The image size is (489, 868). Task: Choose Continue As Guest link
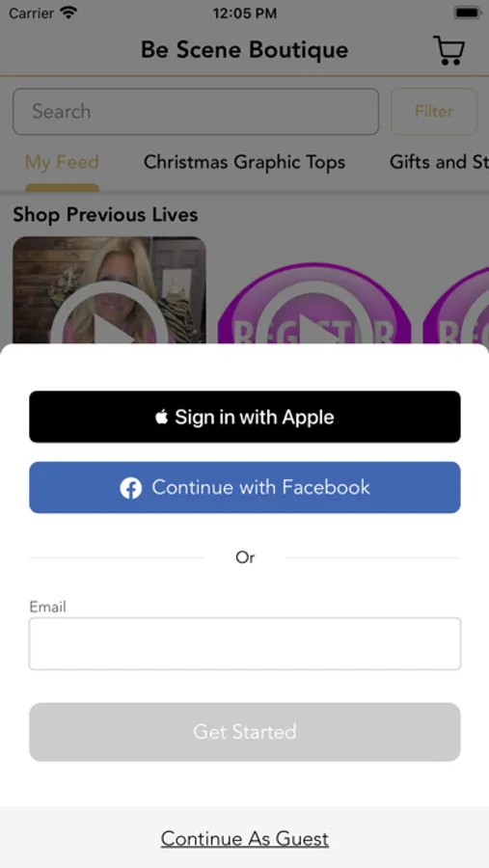coord(245,839)
